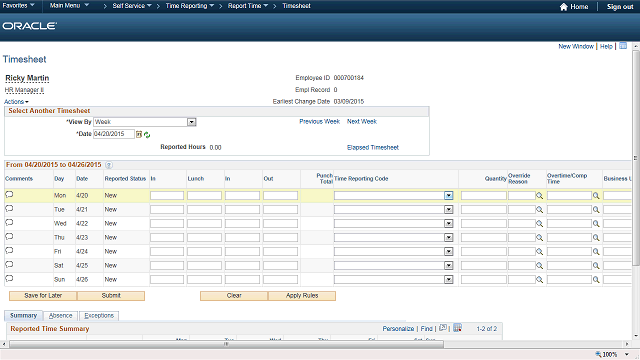Open the Actions dropdown menu
This screenshot has width=640, height=360.
click(16, 102)
